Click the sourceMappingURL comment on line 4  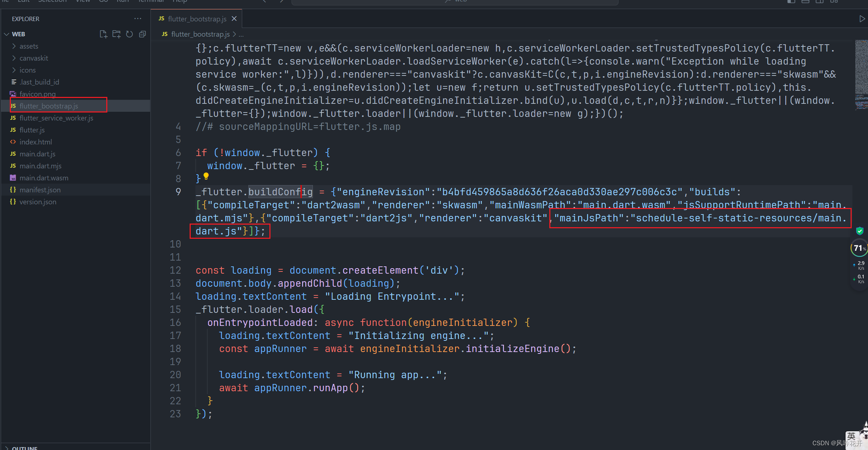[x=298, y=127]
